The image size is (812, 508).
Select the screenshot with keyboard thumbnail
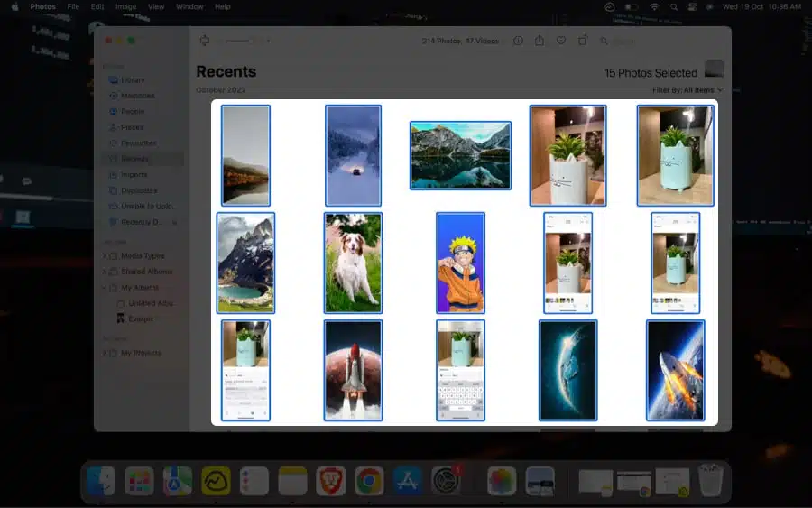coord(460,370)
